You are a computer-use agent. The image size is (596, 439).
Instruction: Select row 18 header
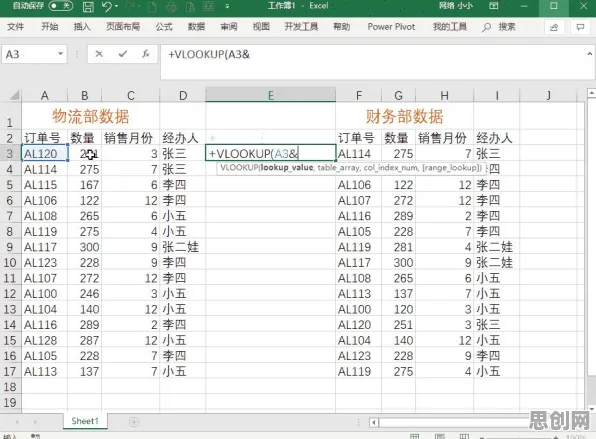[x=10, y=387]
